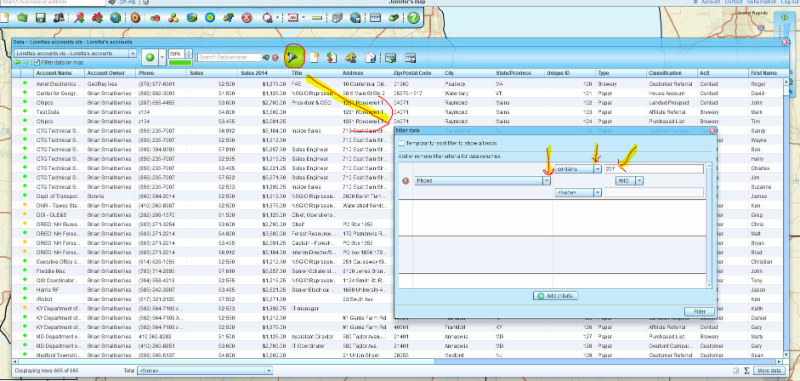Open the dropdown arrow beside green marker button
Image resolution: width=800 pixels, height=381 pixels.
(x=162, y=58)
